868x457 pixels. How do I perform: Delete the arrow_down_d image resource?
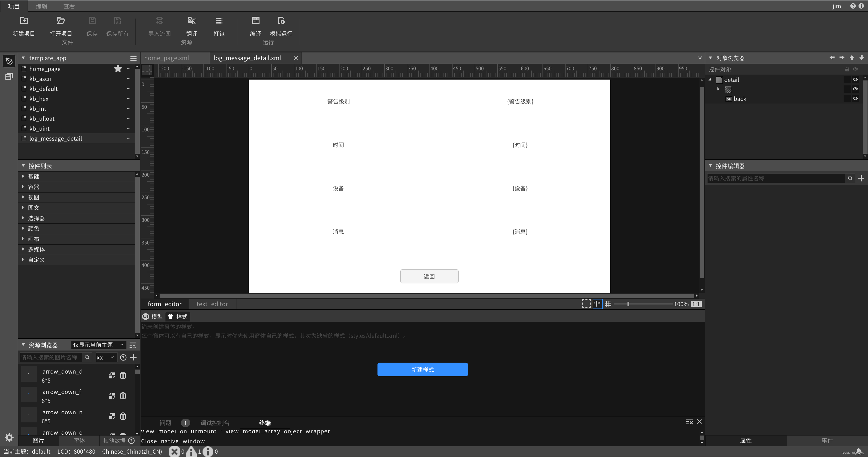123,375
